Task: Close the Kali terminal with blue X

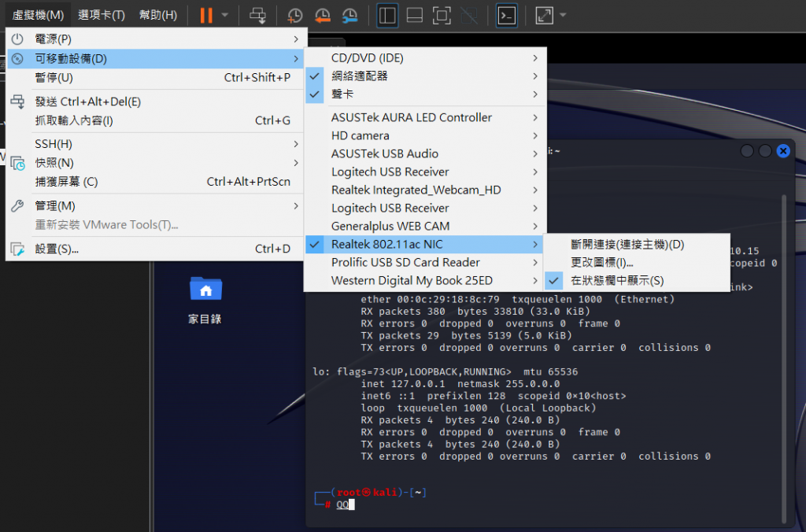Action: tap(783, 151)
